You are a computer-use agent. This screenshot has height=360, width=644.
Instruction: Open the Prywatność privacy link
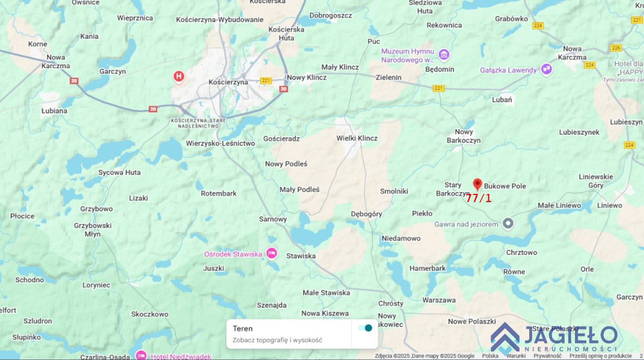[548, 356]
